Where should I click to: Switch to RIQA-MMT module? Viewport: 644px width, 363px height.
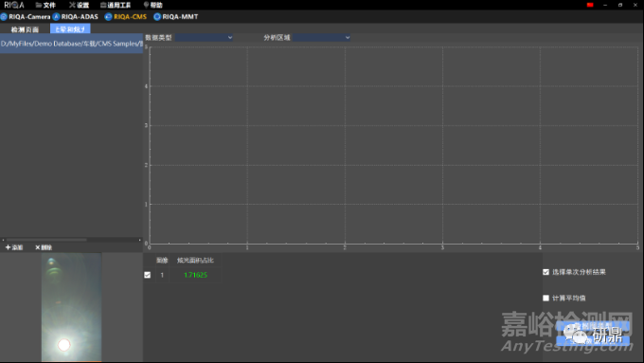pos(180,17)
